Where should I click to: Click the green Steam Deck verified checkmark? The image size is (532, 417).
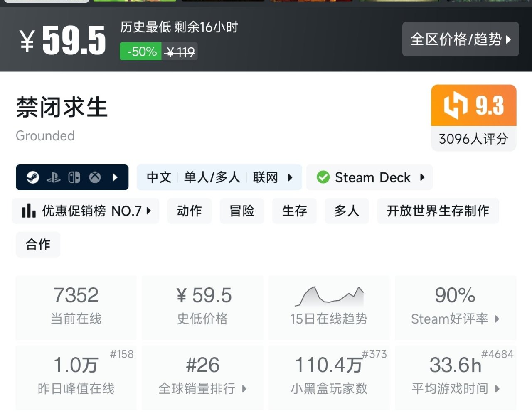coord(323,177)
